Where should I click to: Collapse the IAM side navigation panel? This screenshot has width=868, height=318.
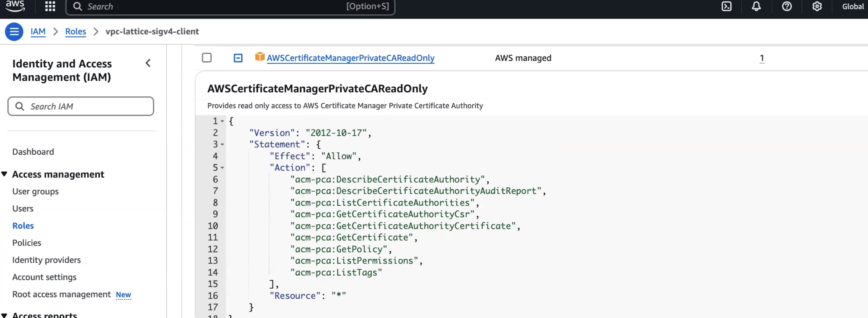pyautogui.click(x=148, y=63)
